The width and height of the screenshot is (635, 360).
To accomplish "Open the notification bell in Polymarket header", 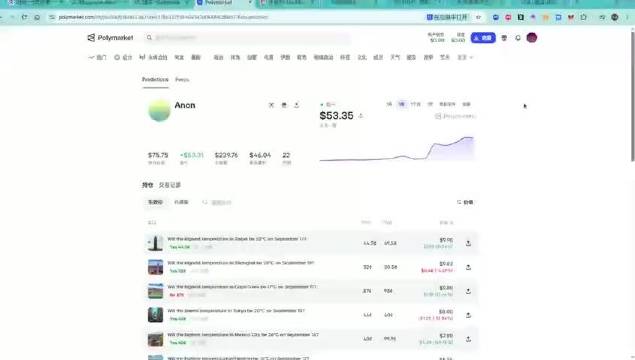I will 518,38.
